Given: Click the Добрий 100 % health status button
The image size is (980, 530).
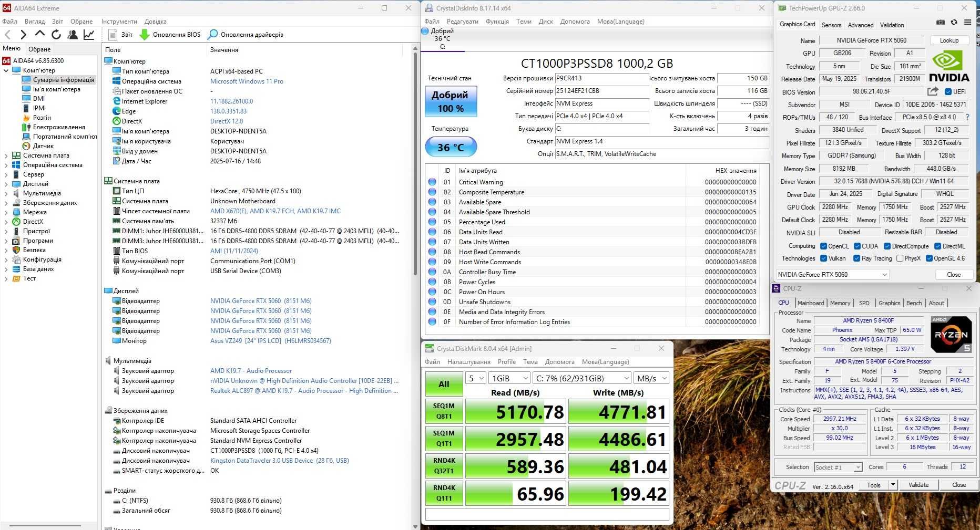Looking at the screenshot, I should click(451, 101).
